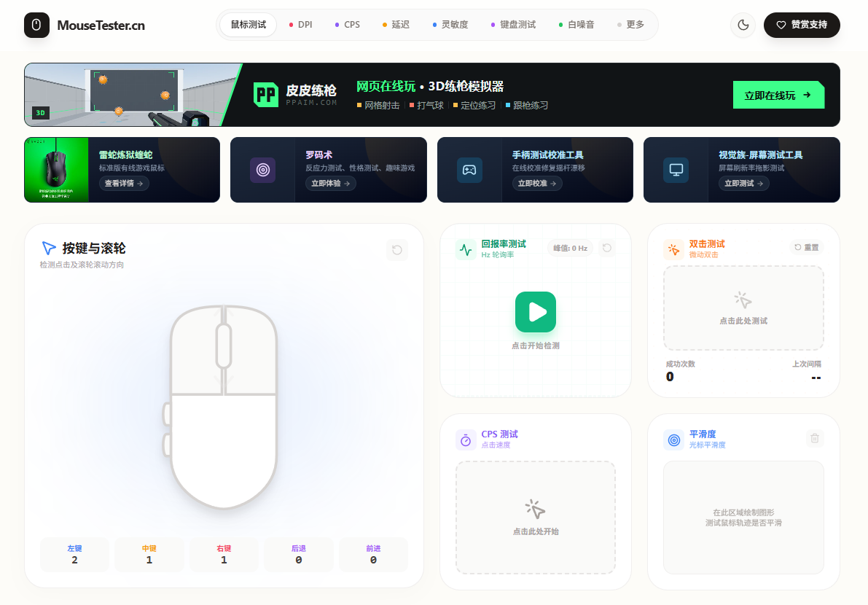Click the 中键 counter box
Screen dimensions: 868x605
point(149,554)
